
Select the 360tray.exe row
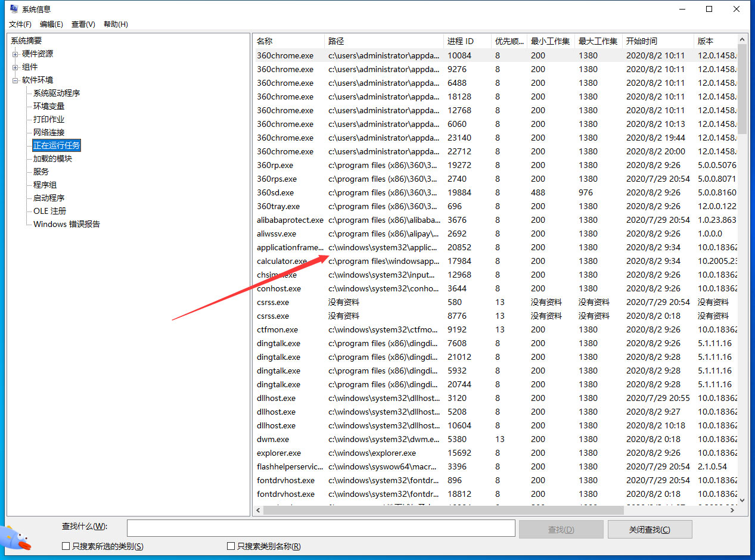(495, 206)
